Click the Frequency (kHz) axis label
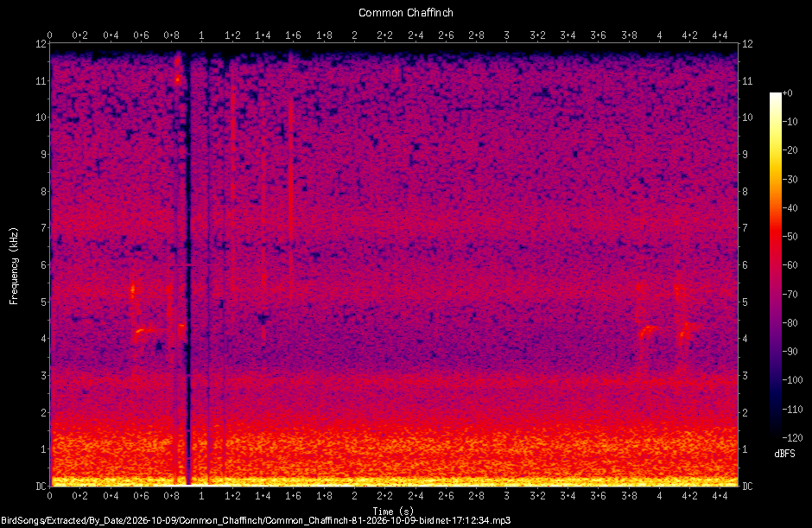The height and width of the screenshot is (528, 812). pyautogui.click(x=14, y=266)
